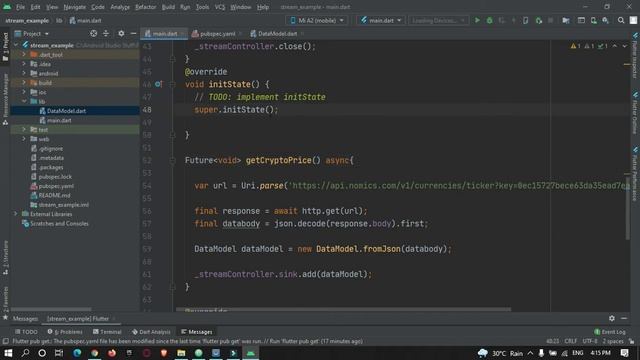The image size is (640, 360).
Task: Toggle the Structure side tool window
Action: [x=5, y=258]
